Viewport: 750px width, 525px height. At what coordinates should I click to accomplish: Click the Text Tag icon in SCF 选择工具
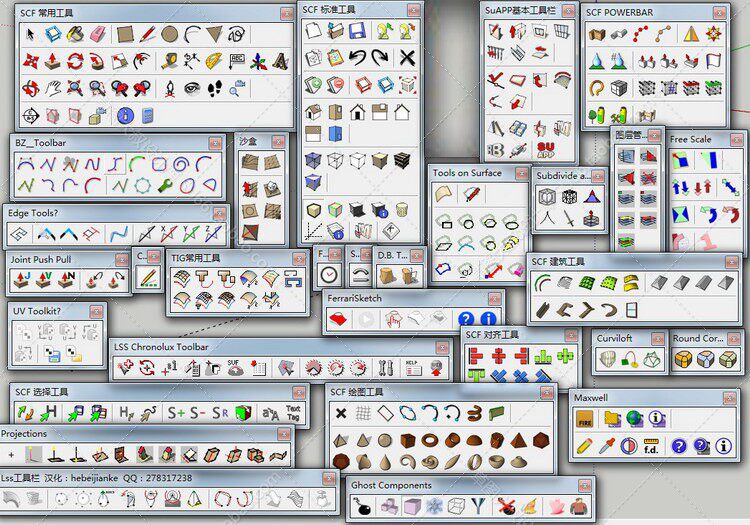(x=293, y=413)
